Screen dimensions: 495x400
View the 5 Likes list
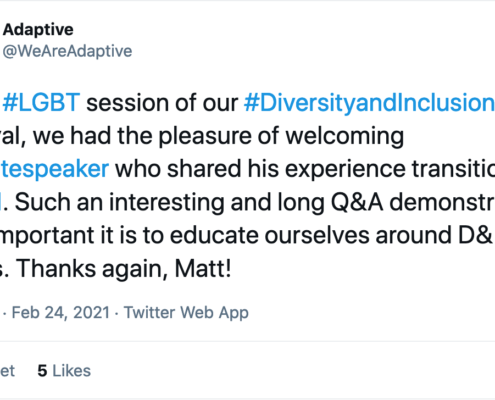[x=64, y=371]
